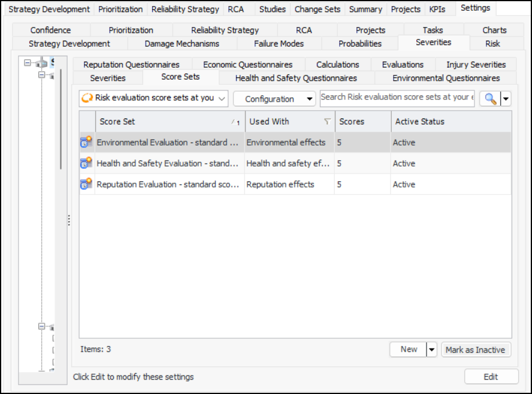Click the Environmental Evaluation row icon
Viewport: 532px width, 394px height.
click(86, 142)
